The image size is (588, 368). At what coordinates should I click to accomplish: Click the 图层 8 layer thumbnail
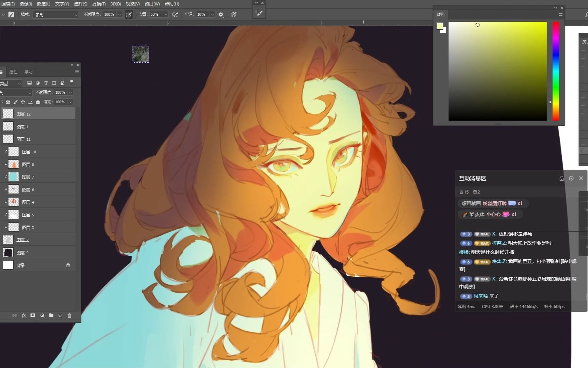pyautogui.click(x=13, y=164)
